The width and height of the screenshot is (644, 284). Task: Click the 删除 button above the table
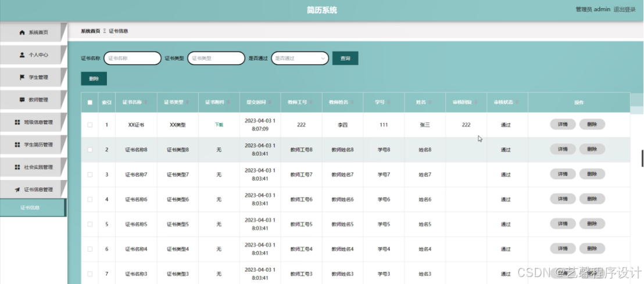pyautogui.click(x=94, y=78)
